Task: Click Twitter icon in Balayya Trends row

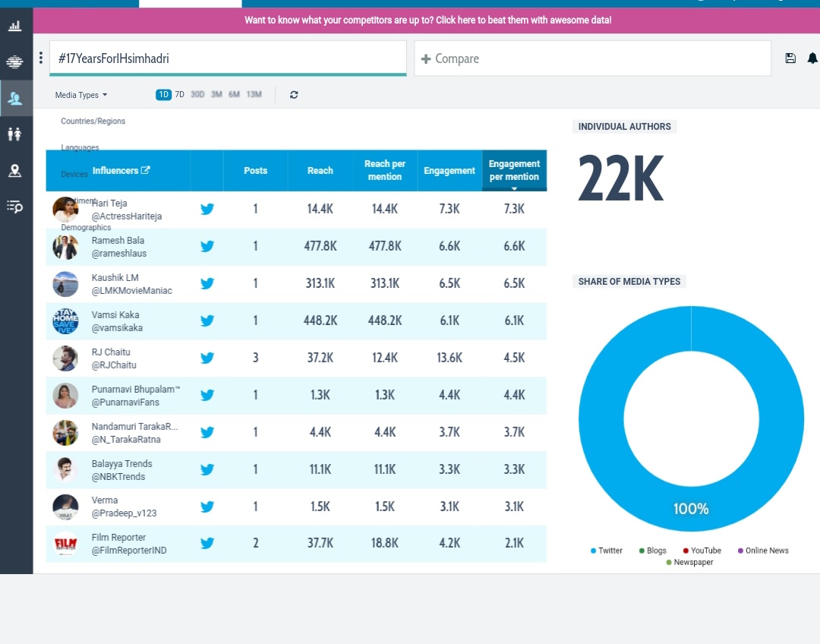Action: tap(207, 469)
